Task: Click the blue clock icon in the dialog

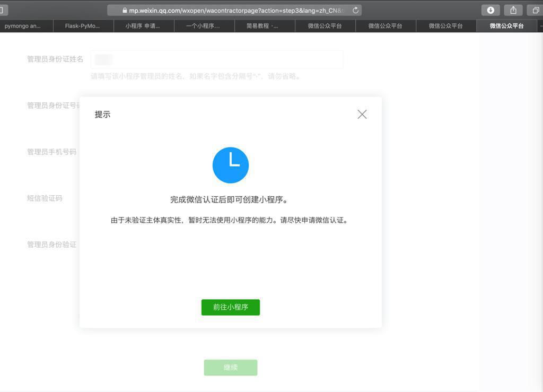Action: click(x=230, y=165)
